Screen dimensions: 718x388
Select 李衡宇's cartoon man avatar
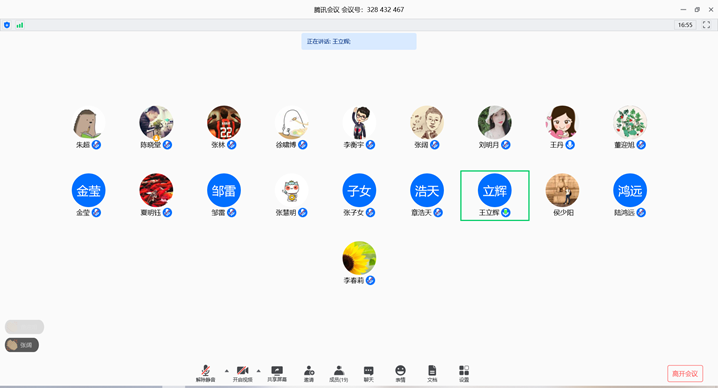click(359, 122)
